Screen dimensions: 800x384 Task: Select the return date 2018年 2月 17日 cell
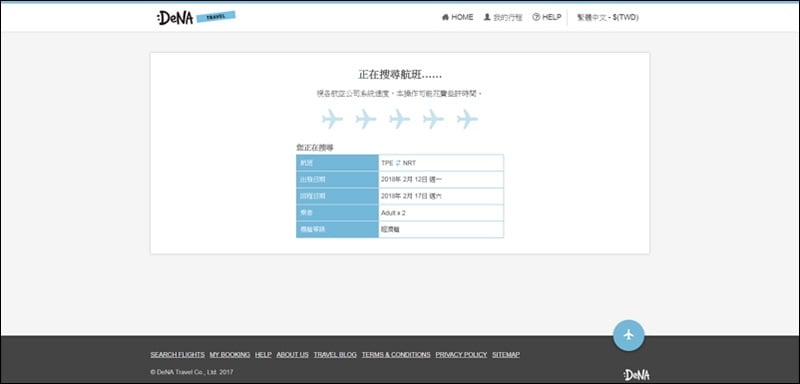coord(441,196)
